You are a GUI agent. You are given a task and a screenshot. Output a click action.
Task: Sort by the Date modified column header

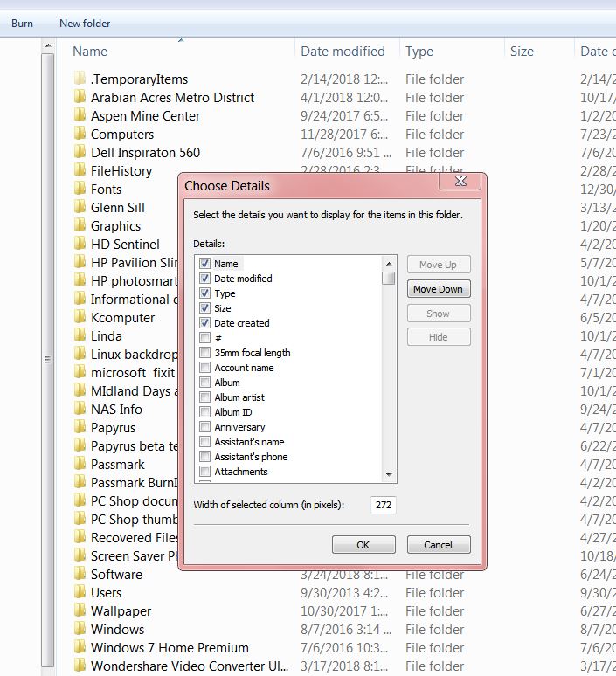point(343,52)
